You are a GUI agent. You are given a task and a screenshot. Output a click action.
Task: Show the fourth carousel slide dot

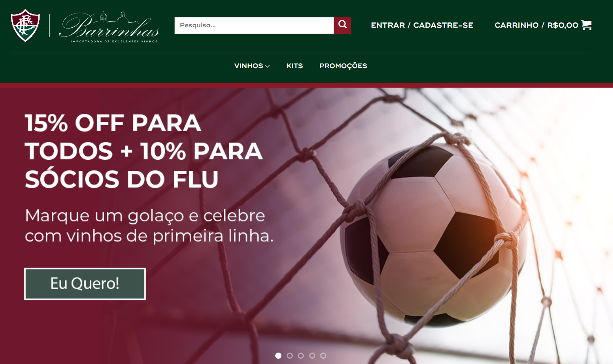click(x=312, y=355)
